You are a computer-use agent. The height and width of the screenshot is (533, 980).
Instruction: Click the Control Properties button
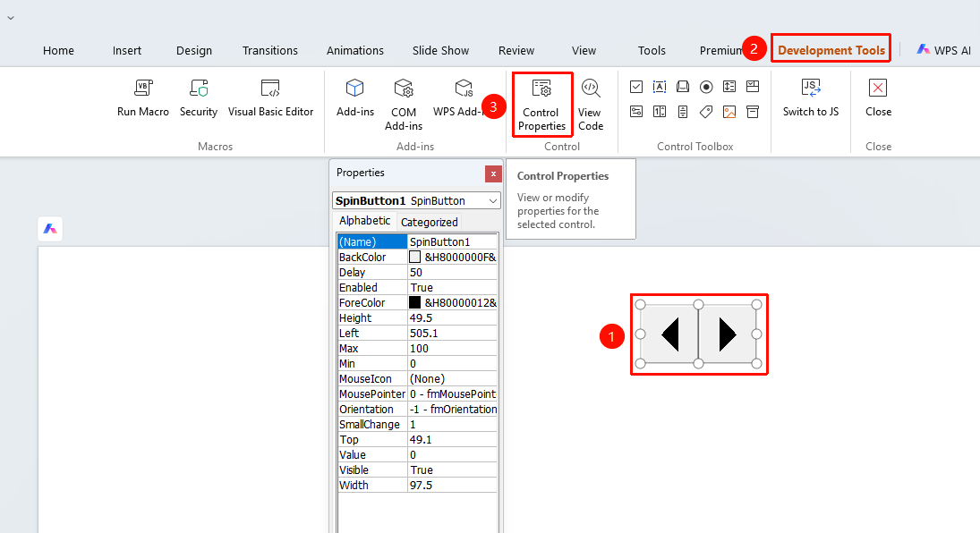[541, 105]
